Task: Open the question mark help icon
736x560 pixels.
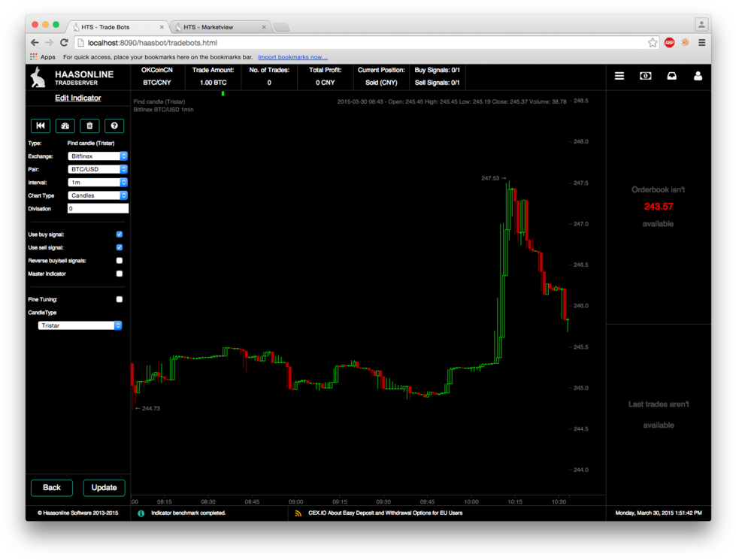Action: 114,126
